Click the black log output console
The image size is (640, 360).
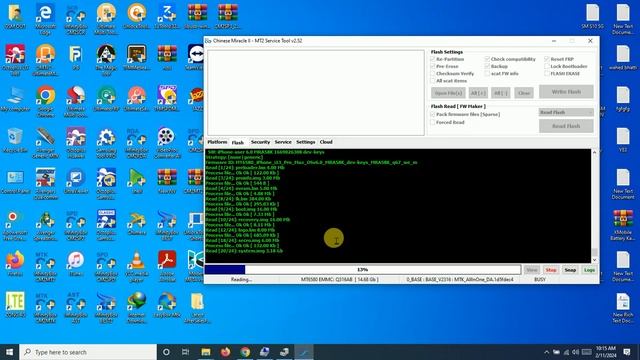pos(398,206)
